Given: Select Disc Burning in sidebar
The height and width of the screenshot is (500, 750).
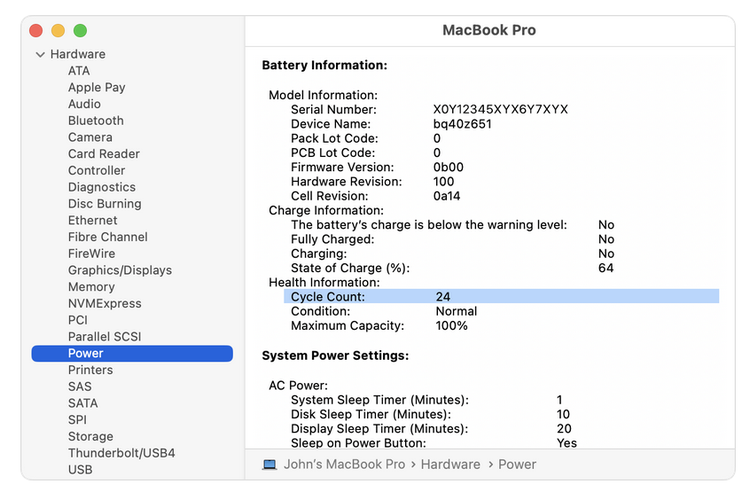Looking at the screenshot, I should pos(104,204).
